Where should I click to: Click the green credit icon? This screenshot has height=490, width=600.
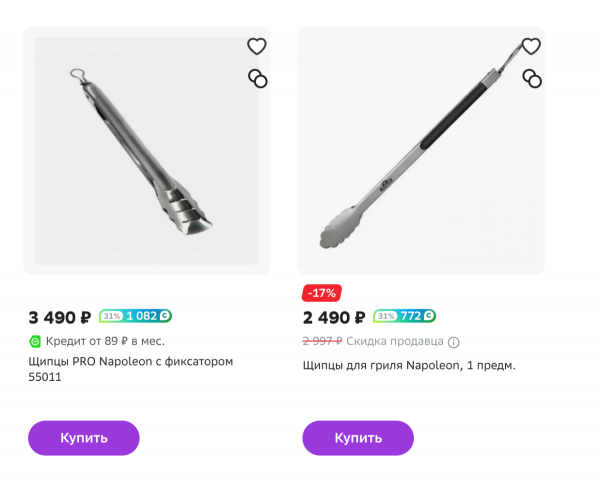click(x=35, y=341)
